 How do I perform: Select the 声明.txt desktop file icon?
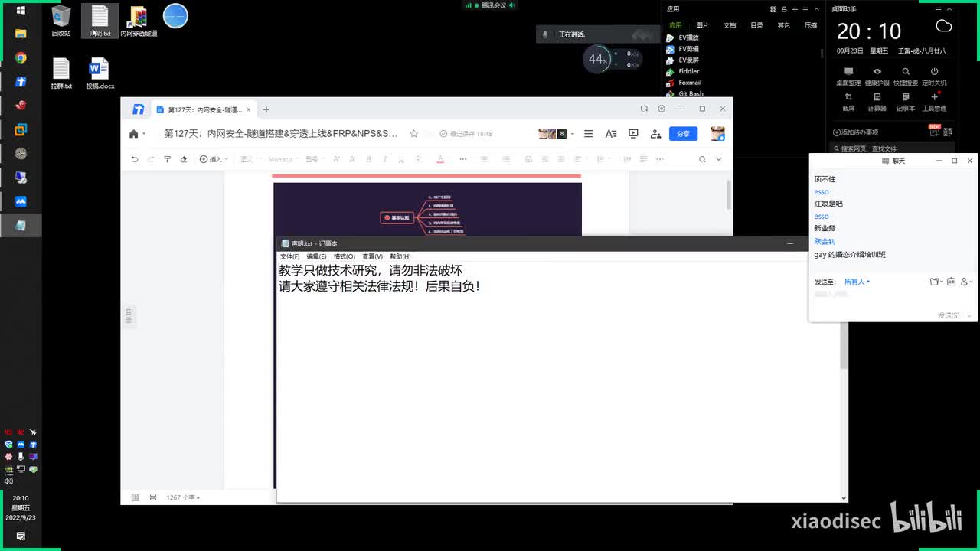click(100, 21)
